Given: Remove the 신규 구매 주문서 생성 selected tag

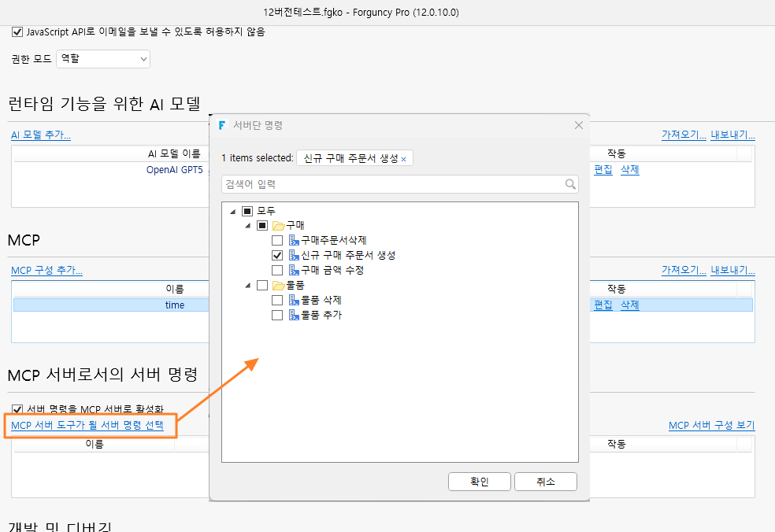Looking at the screenshot, I should point(403,159).
